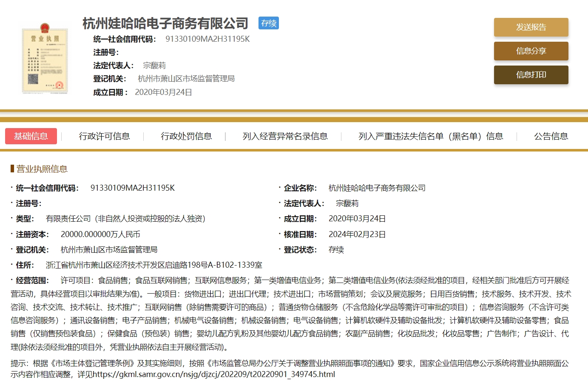Click the 信息分享 button
Viewport: 588px width, 383px height.
[x=531, y=51]
